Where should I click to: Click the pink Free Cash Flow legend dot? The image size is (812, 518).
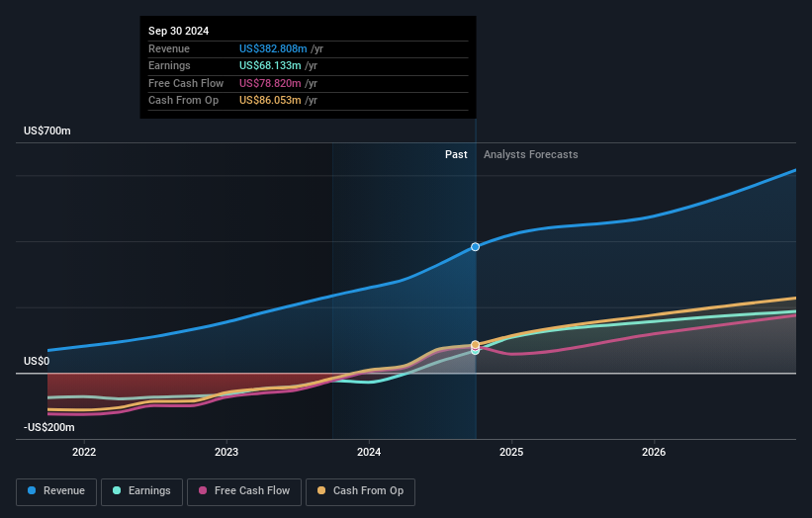click(203, 490)
